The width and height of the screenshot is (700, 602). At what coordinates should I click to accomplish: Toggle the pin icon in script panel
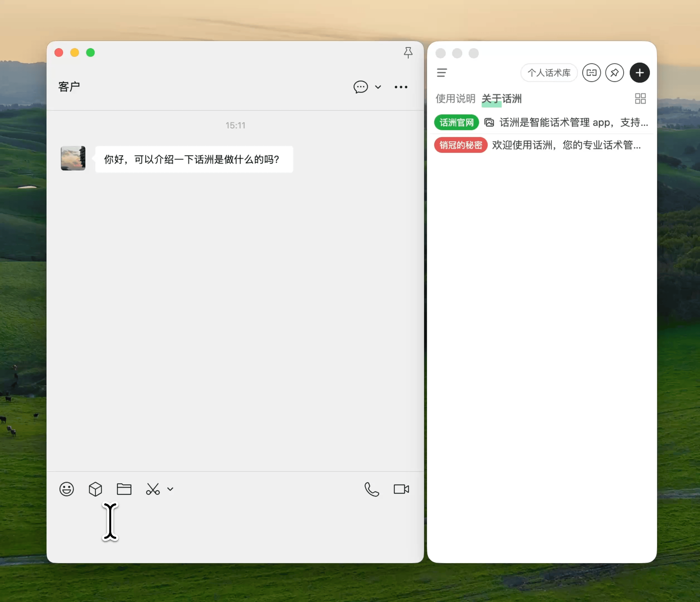coord(614,73)
